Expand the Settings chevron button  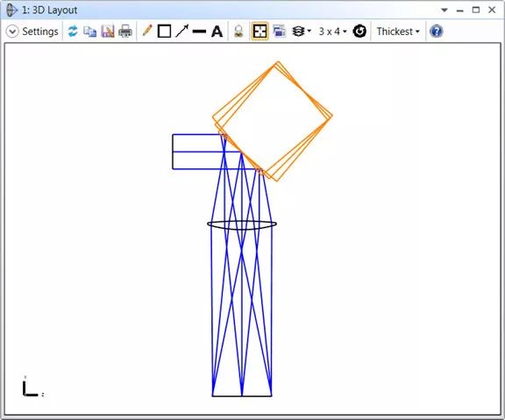12,32
